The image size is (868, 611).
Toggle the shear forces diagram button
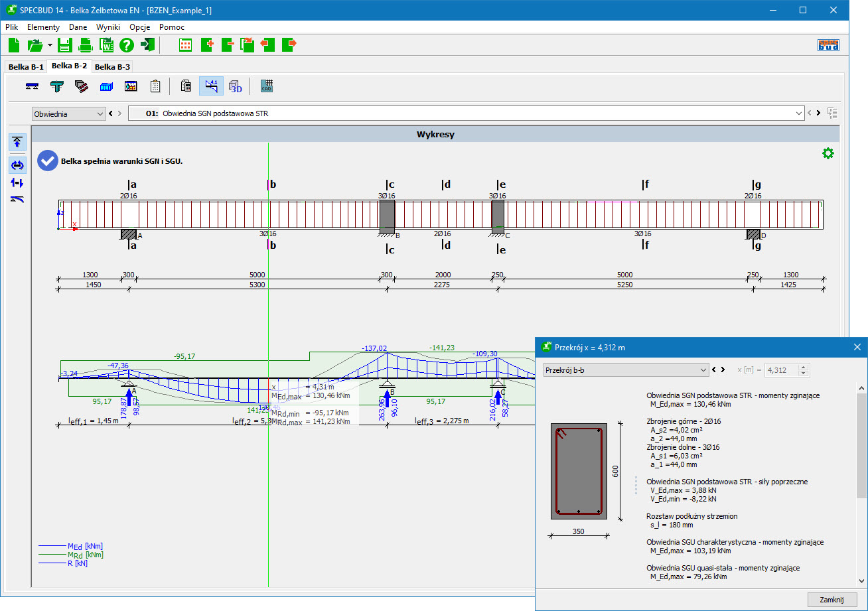click(x=17, y=182)
